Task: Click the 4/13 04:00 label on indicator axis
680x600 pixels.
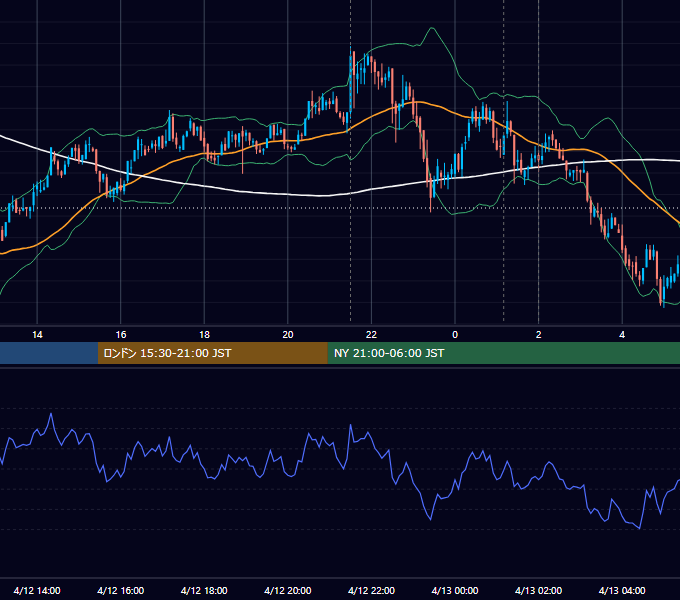Action: click(622, 590)
